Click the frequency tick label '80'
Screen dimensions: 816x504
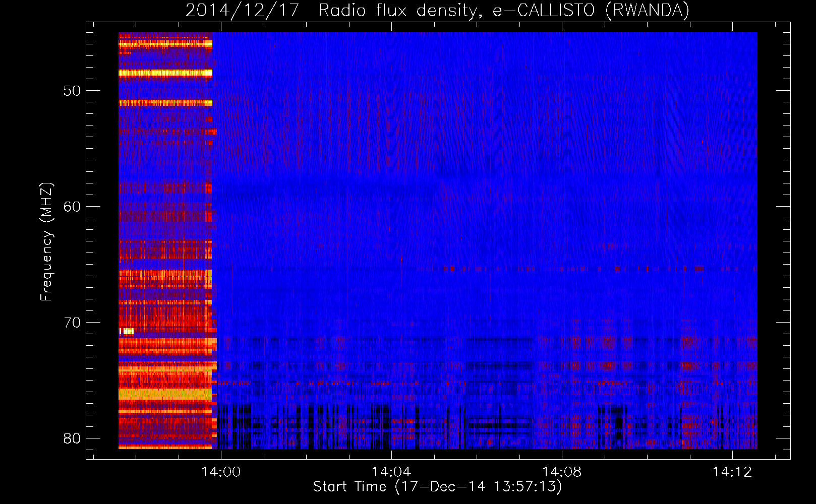[72, 439]
